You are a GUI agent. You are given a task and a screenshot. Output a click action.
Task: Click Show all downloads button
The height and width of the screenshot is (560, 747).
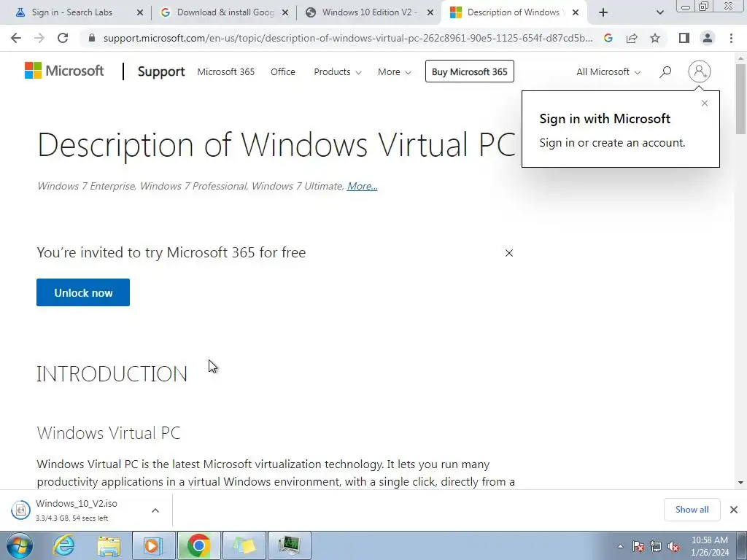[692, 510]
